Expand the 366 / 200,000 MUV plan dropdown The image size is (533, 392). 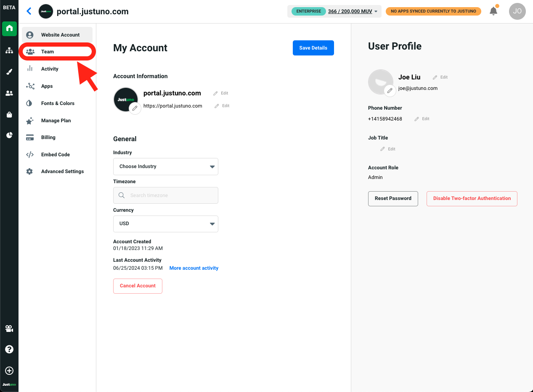[353, 11]
